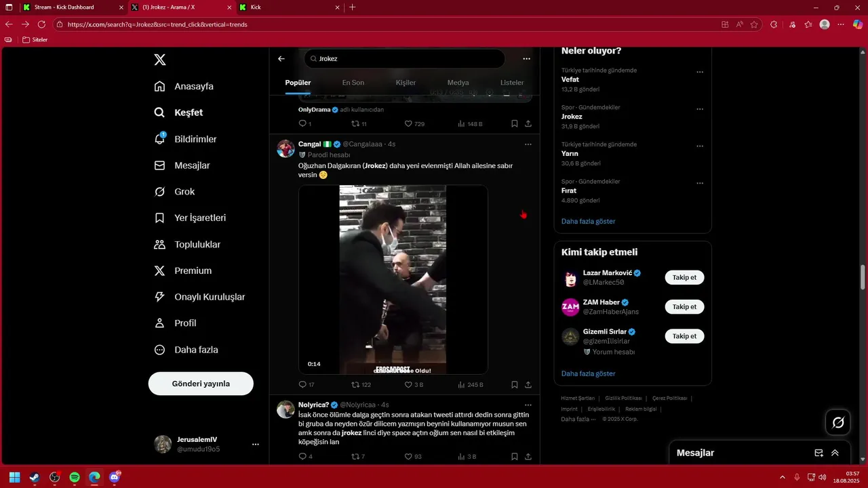The height and width of the screenshot is (488, 868).
Task: Open search settings three-dot menu
Action: [x=527, y=59]
